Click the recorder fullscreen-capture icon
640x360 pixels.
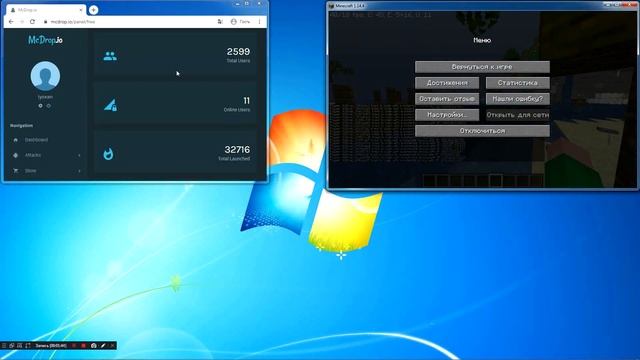[28, 346]
